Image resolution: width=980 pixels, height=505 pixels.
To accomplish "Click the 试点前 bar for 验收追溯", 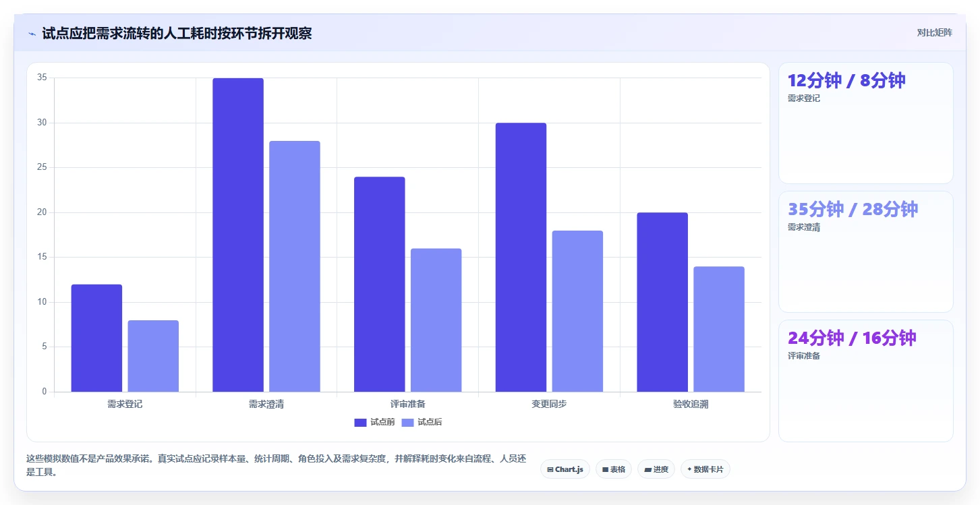I will [662, 302].
